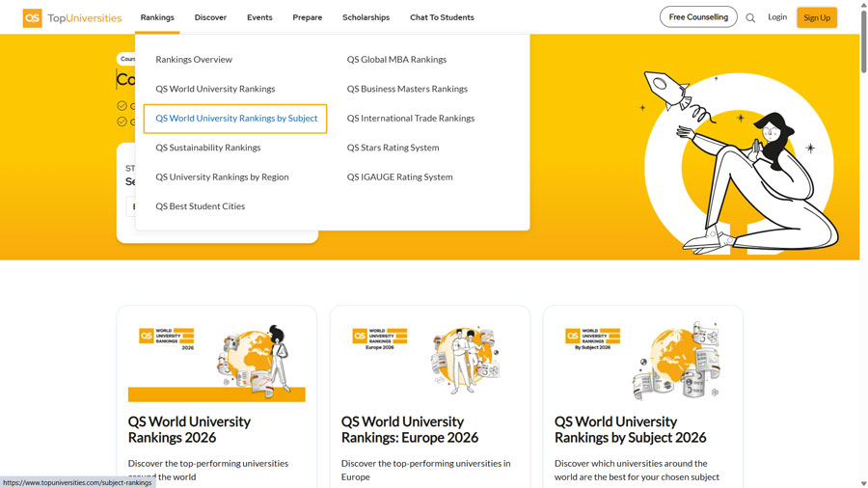Screen dimensions: 868x488
Task: Open the search magnifier icon
Action: tap(750, 17)
